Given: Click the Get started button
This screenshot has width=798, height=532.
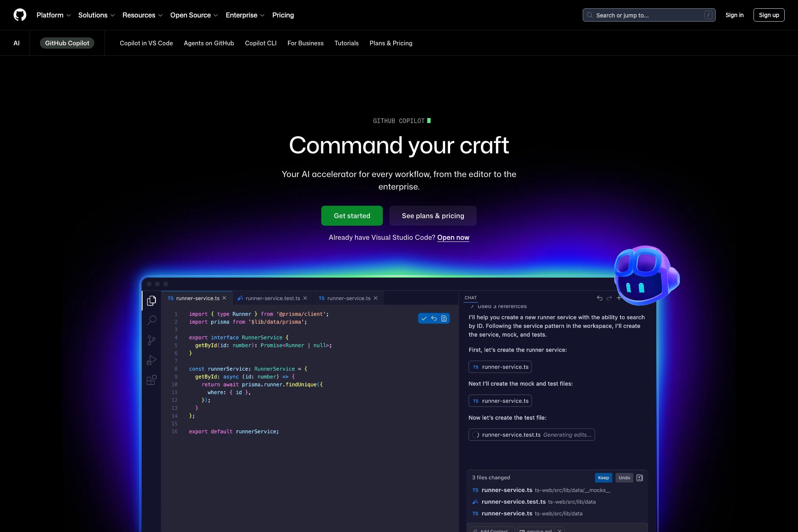Looking at the screenshot, I should tap(352, 216).
